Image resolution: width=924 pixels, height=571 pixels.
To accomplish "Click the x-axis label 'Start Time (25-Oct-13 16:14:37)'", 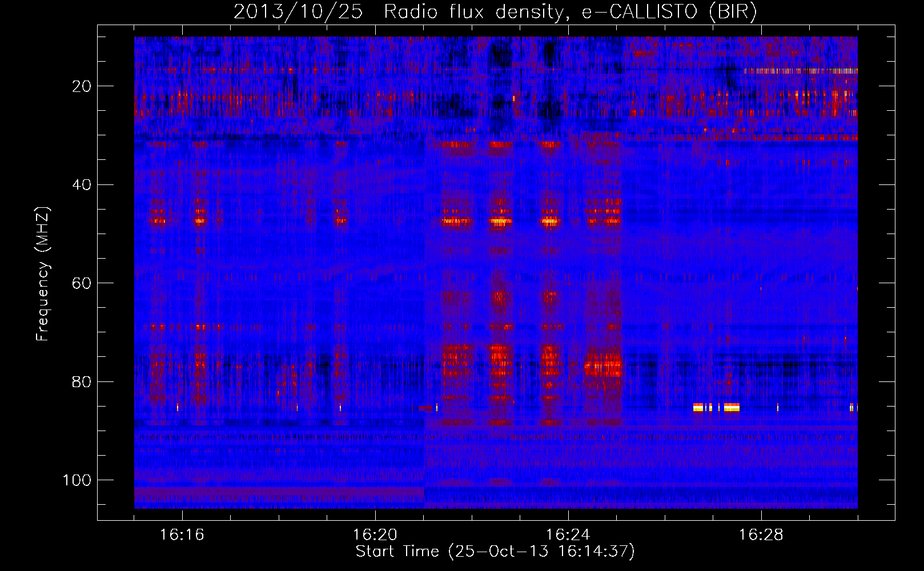I will click(495, 552).
